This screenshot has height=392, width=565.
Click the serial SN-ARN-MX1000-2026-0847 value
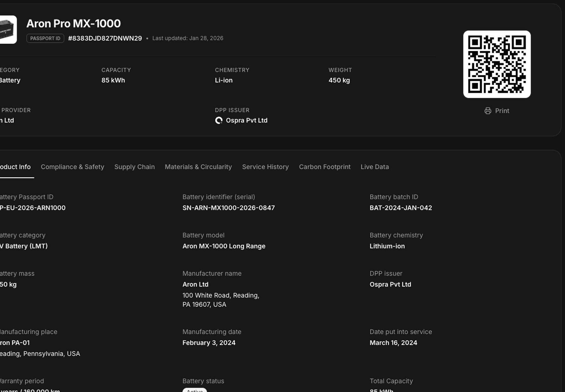pyautogui.click(x=229, y=208)
